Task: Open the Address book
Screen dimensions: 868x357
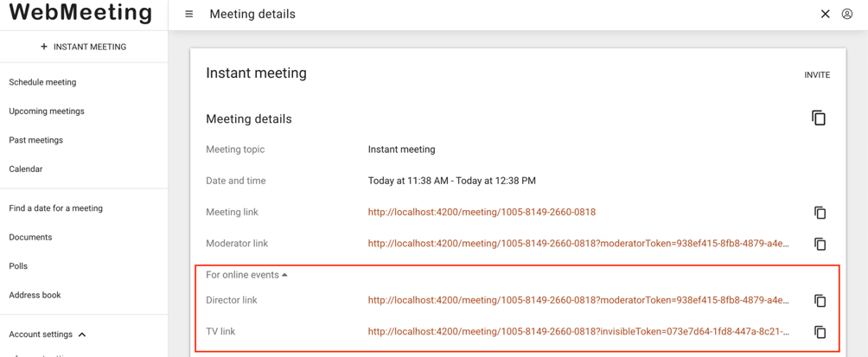Action: point(35,295)
